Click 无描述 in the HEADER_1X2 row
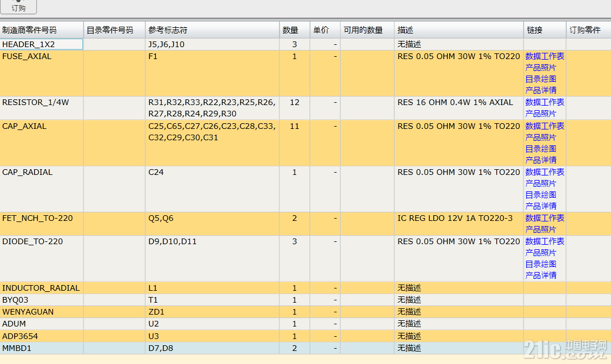Viewport: 611px width, 364px height. tap(409, 44)
